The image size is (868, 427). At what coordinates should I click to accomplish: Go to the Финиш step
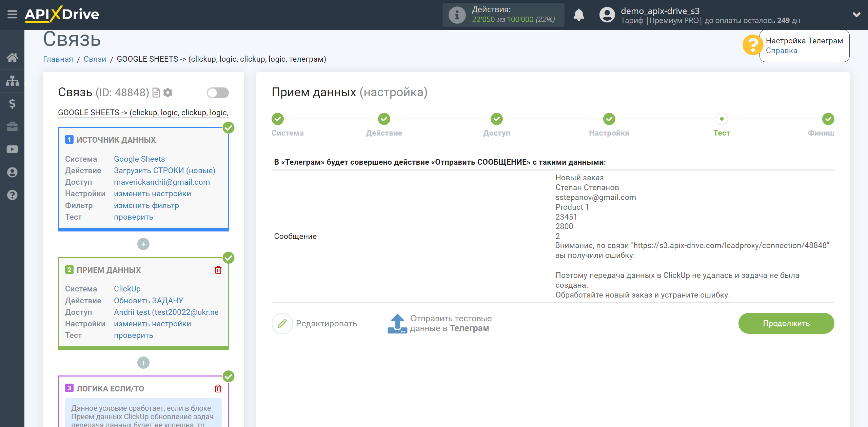[828, 119]
